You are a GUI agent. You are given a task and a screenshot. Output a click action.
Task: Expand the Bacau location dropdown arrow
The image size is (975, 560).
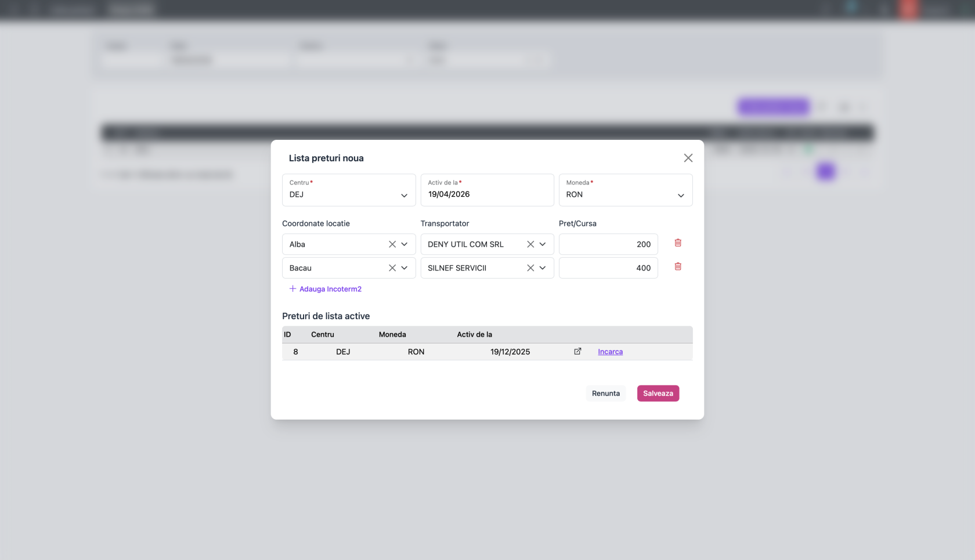405,268
